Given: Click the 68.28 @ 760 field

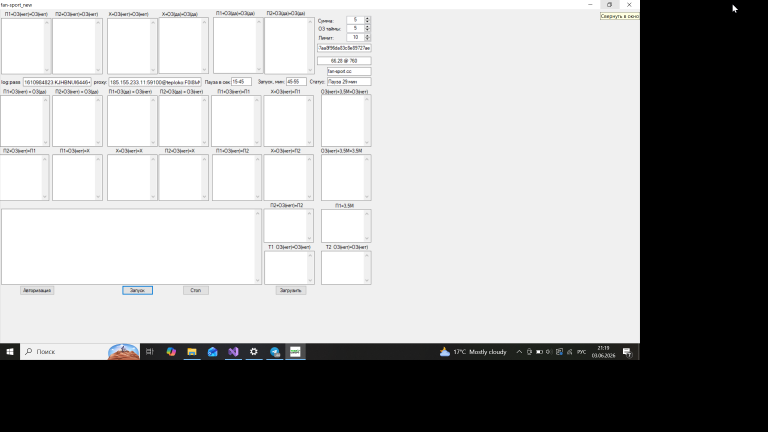Looking at the screenshot, I should 344,61.
